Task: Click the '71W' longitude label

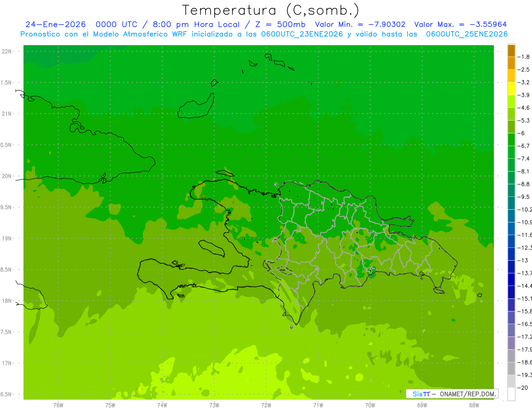Action: (318, 405)
